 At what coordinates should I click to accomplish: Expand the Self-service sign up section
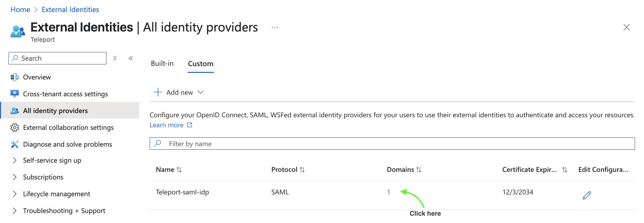click(x=15, y=160)
